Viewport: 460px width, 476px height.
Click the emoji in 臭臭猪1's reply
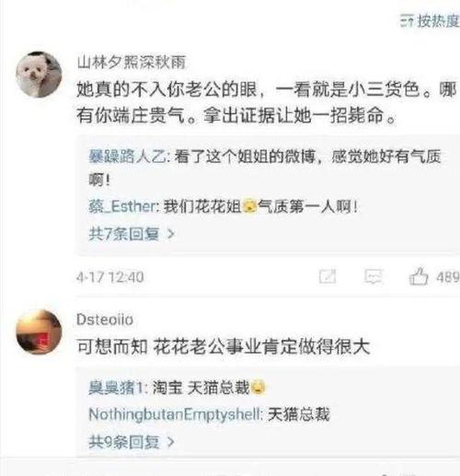pos(259,388)
